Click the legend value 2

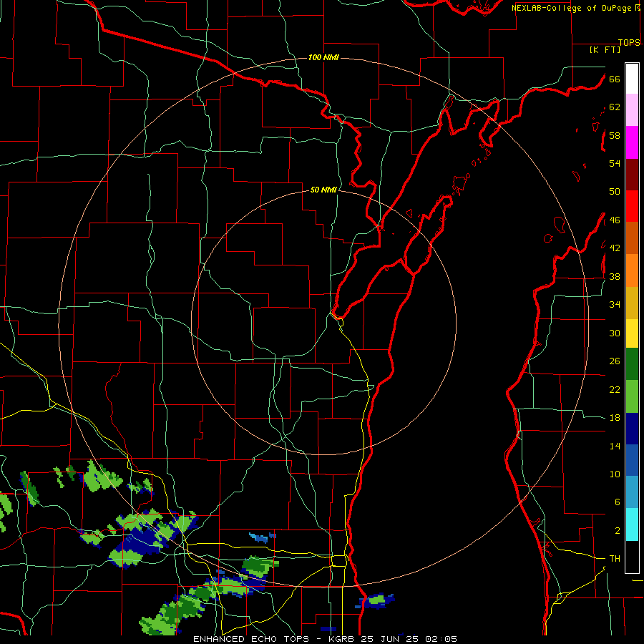617,531
